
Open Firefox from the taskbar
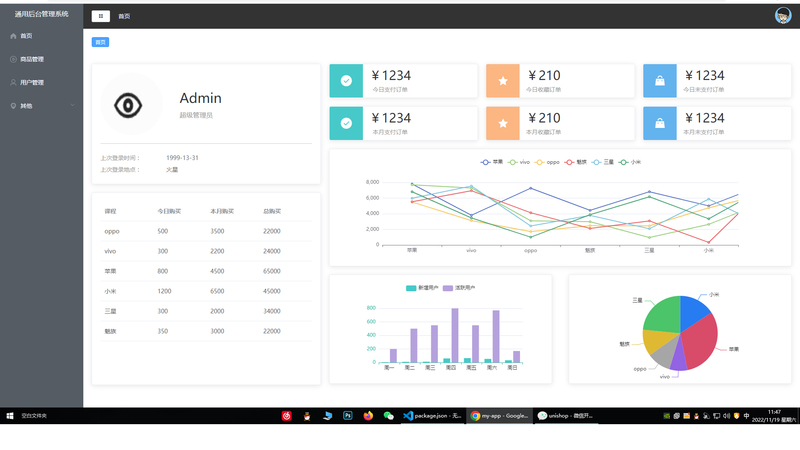[368, 416]
